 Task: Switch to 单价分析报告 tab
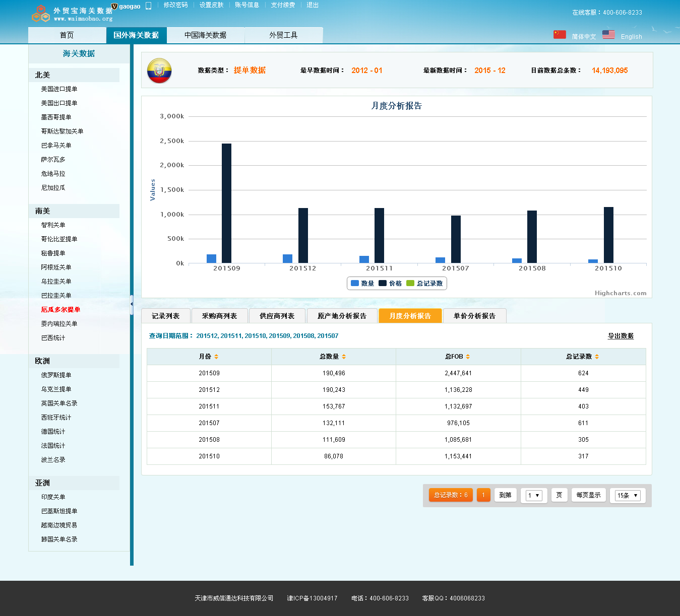tap(474, 316)
